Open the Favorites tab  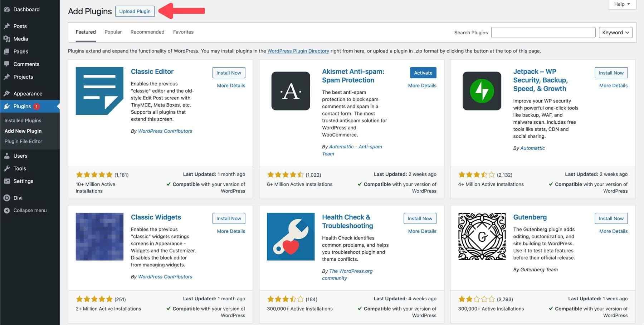click(x=183, y=32)
